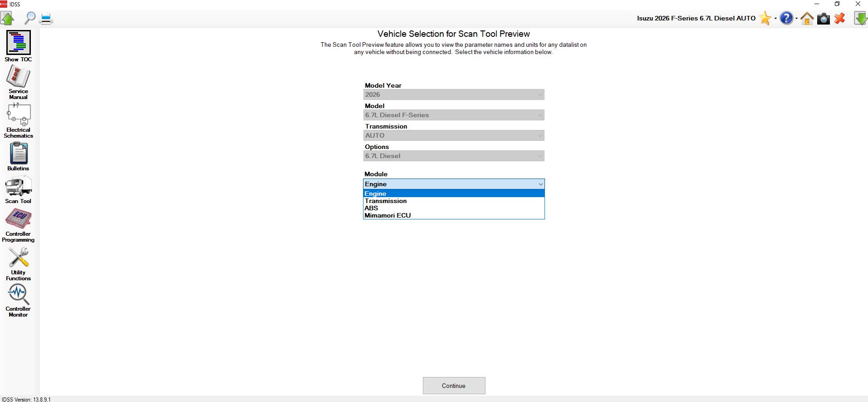Click the IDSS title bar app icon
868x402 pixels.
click(x=4, y=4)
